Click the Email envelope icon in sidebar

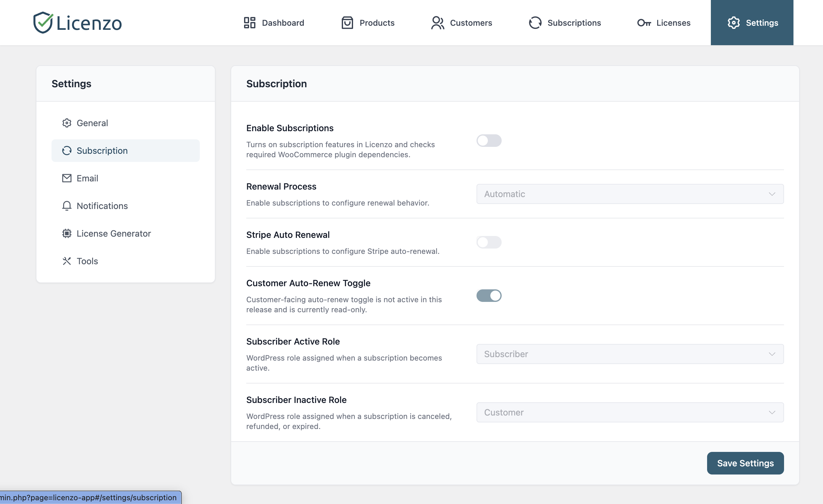[x=67, y=178]
